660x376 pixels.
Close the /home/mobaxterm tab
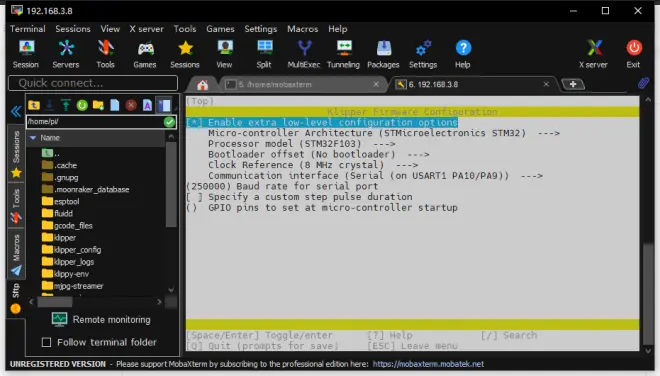tap(376, 84)
